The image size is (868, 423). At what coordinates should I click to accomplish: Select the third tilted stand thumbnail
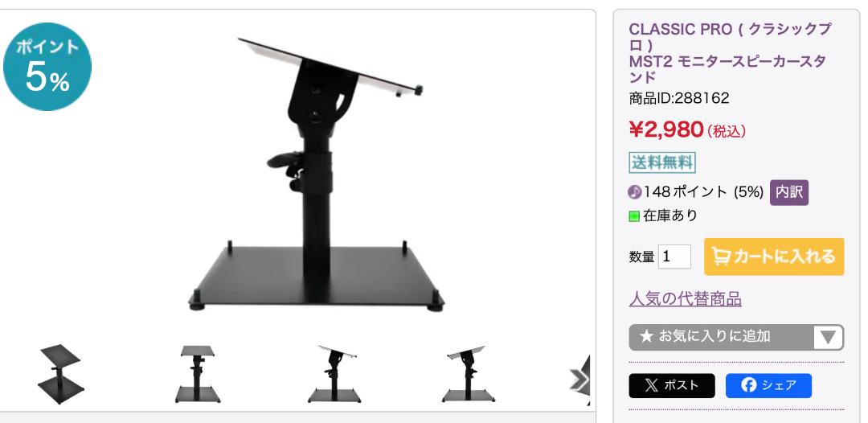click(x=334, y=374)
